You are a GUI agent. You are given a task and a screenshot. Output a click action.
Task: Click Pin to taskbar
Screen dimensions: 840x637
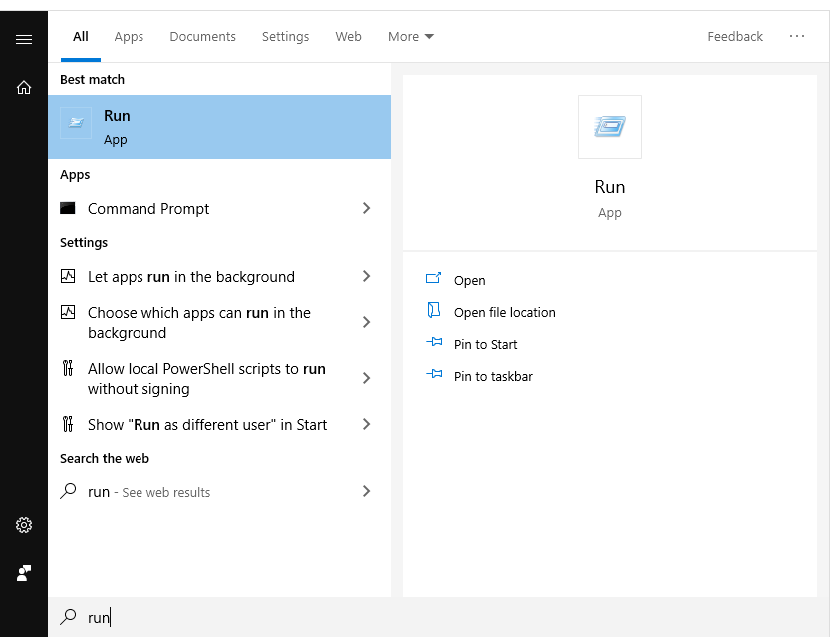point(493,376)
